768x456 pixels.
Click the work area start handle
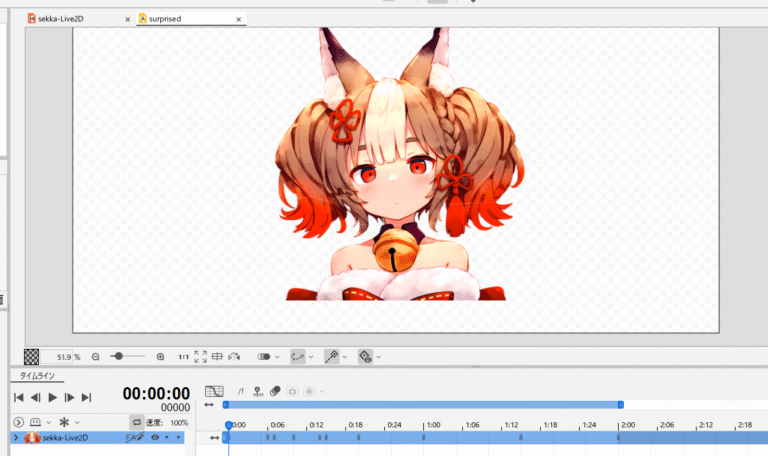point(225,405)
